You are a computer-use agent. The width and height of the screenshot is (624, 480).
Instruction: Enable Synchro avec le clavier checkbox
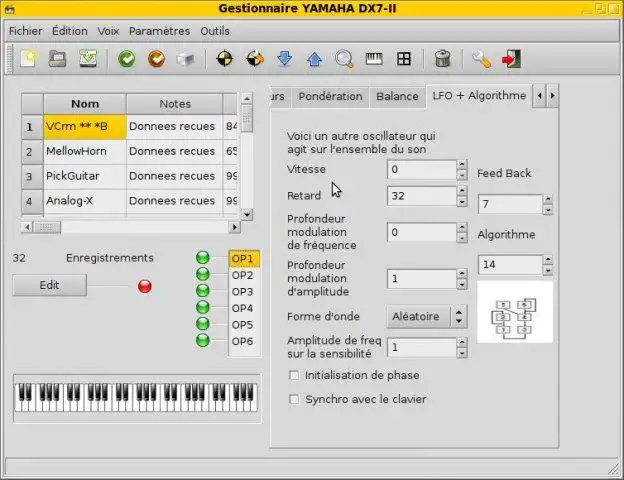click(x=294, y=399)
